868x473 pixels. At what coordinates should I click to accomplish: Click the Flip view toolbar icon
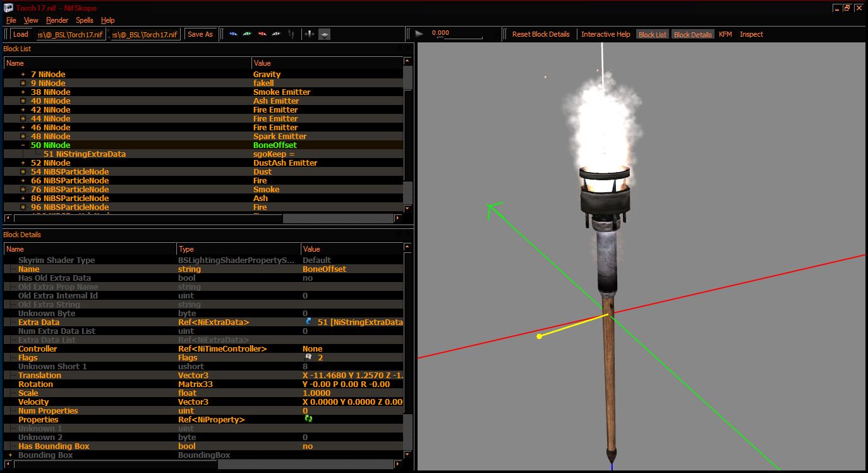click(310, 34)
